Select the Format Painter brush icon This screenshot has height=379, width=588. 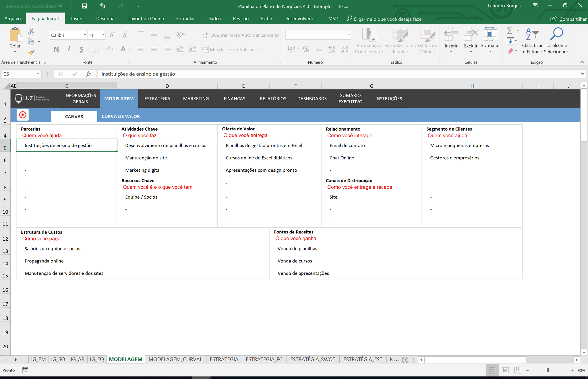tap(31, 53)
